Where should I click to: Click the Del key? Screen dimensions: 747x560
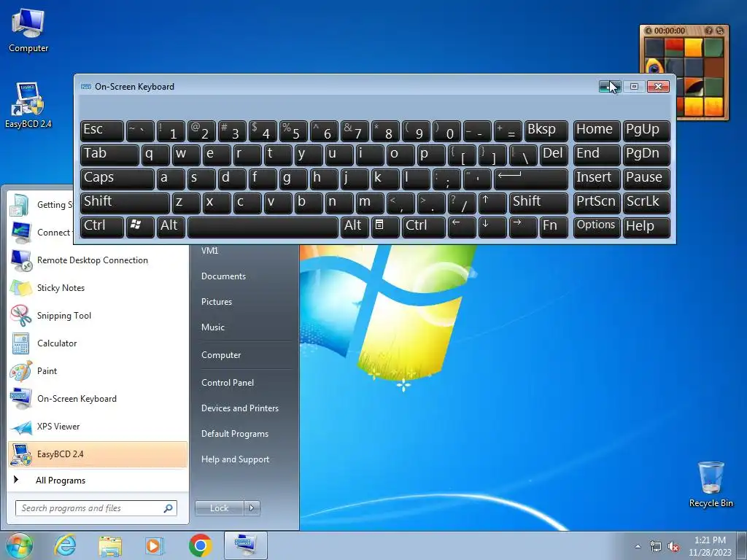click(x=554, y=155)
